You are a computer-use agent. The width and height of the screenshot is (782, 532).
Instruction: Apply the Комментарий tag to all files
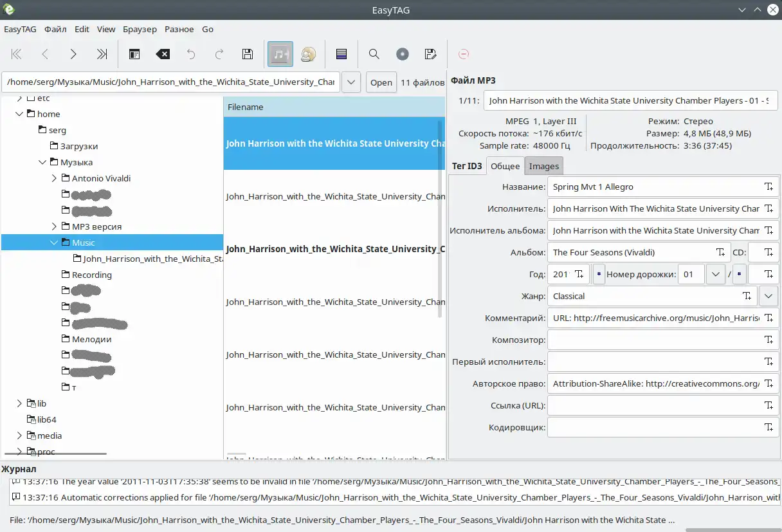(769, 318)
